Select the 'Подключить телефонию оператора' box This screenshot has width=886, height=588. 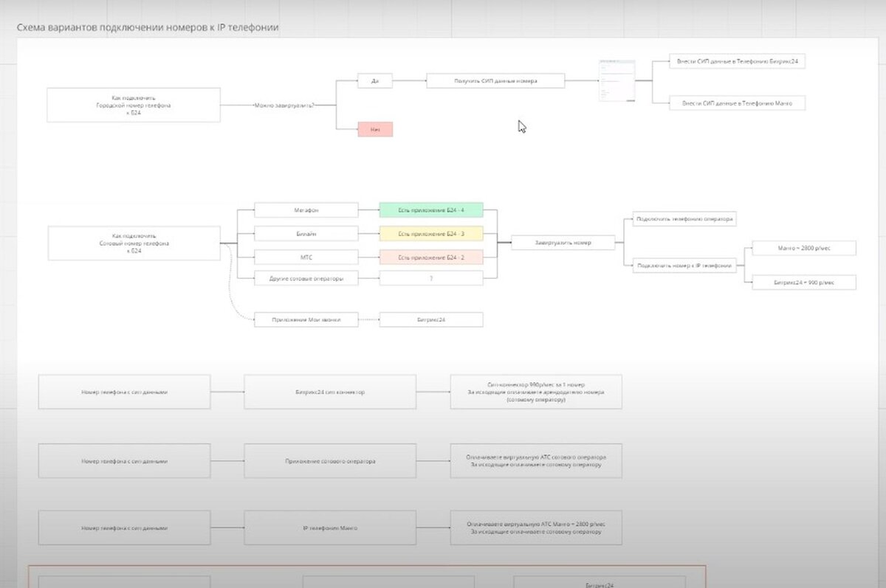(x=685, y=220)
